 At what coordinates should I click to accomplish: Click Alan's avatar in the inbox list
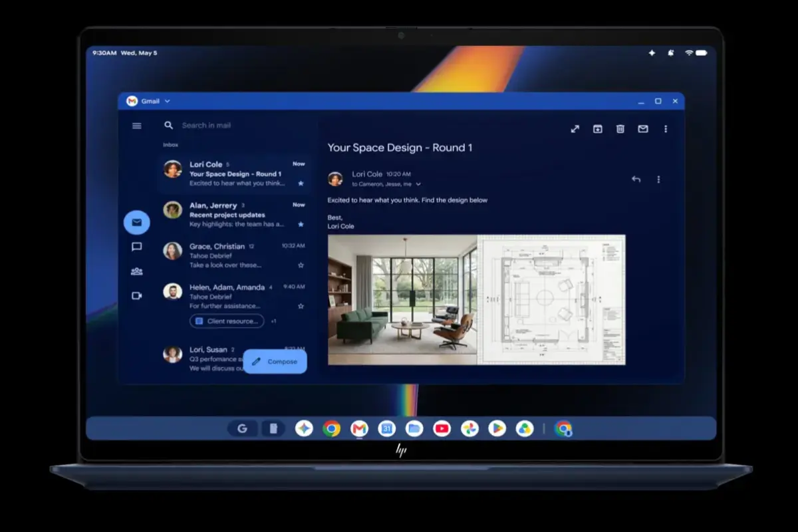173,209
